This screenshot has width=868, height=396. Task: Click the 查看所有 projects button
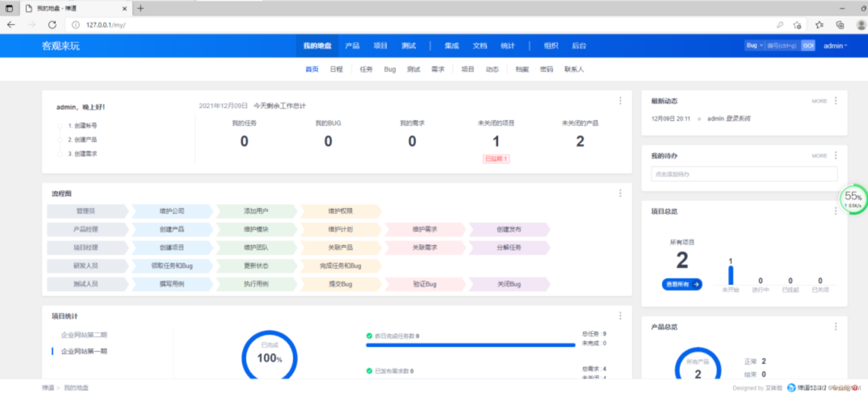coord(682,284)
